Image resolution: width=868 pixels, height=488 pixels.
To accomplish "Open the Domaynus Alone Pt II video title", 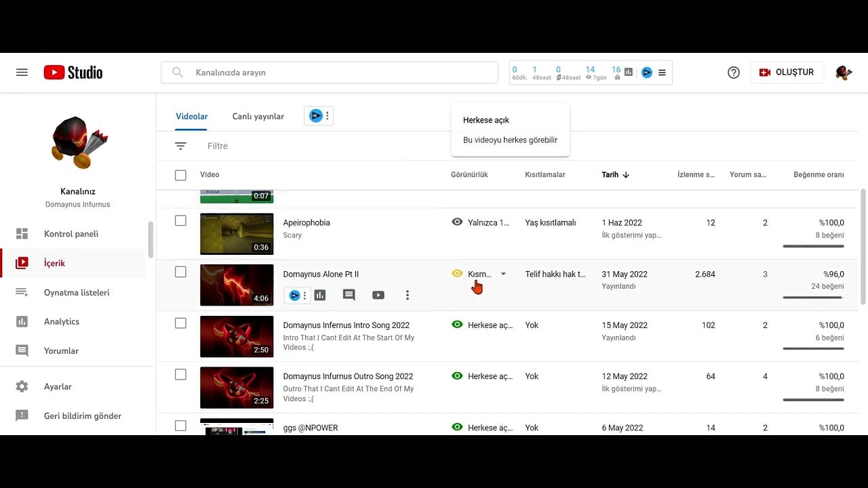I will pyautogui.click(x=321, y=274).
